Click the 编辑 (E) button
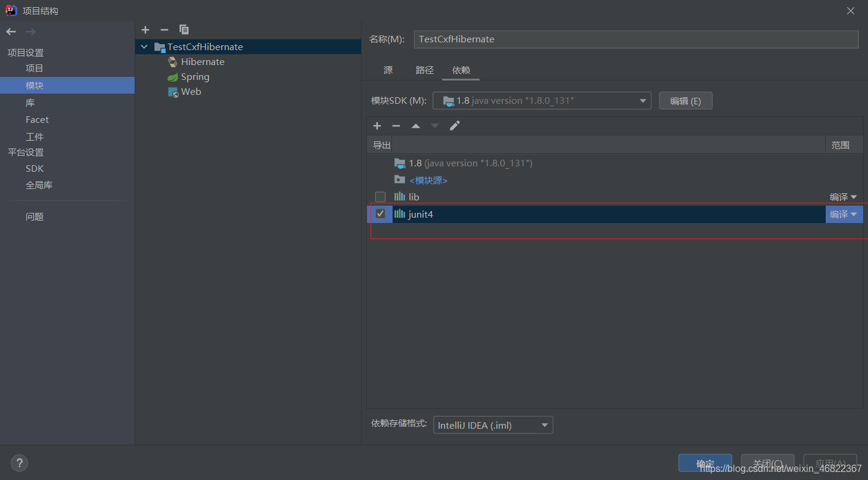 (x=686, y=101)
